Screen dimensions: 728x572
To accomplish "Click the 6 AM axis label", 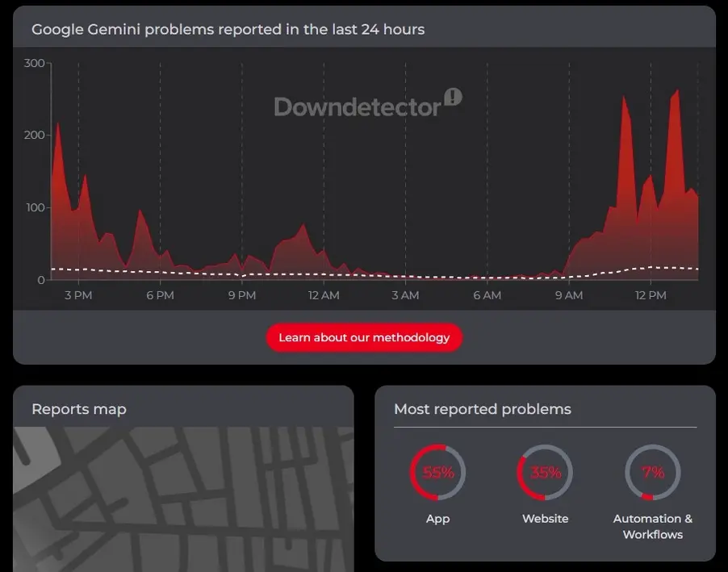I will [487, 295].
